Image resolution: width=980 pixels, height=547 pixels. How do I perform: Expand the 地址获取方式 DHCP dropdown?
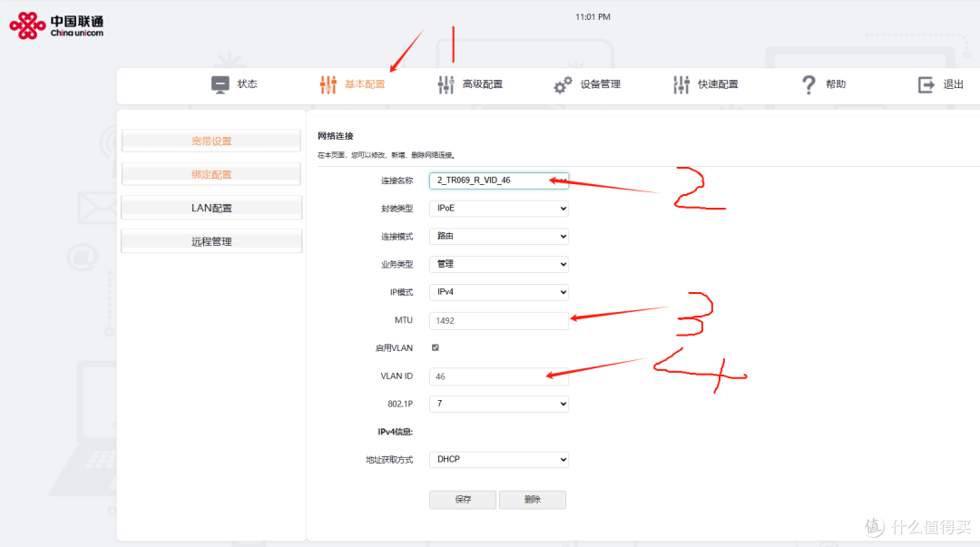pyautogui.click(x=499, y=460)
